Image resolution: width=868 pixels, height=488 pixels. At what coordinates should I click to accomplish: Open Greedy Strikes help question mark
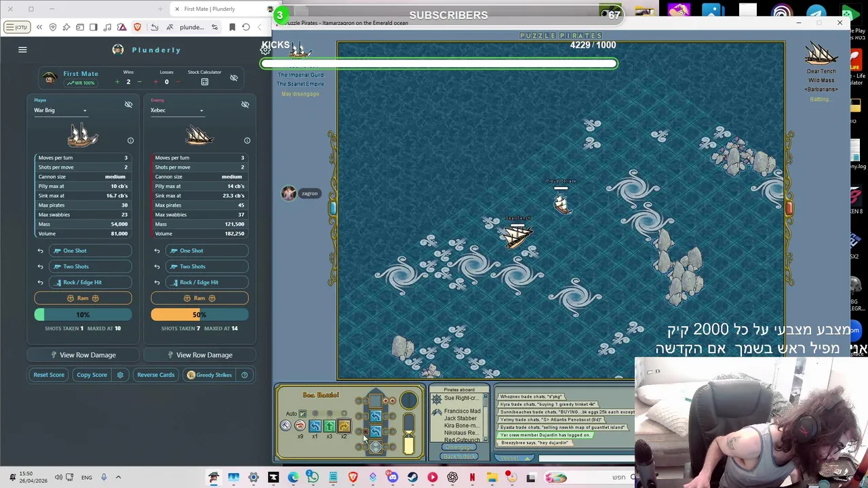pyautogui.click(x=244, y=375)
